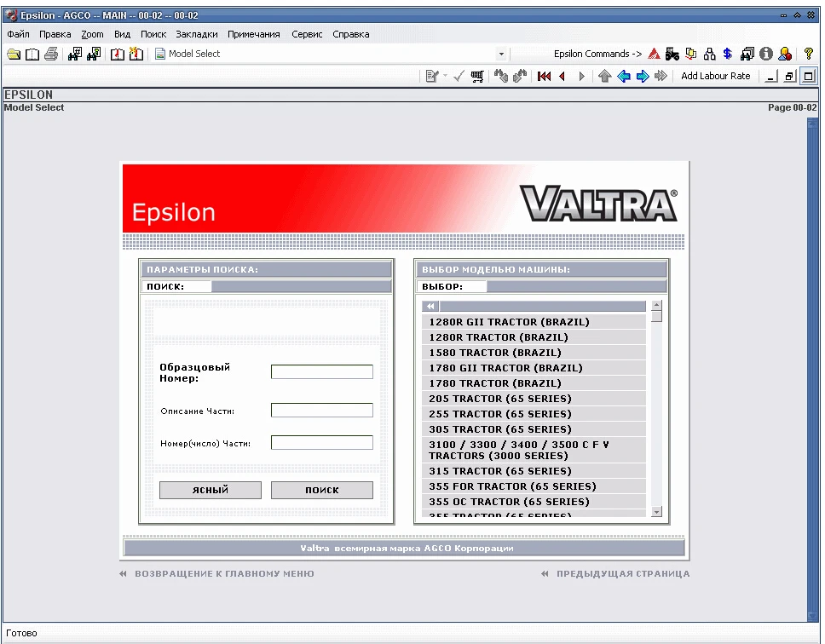
Task: Click the binoculars with left hand icon
Action: tap(501, 76)
